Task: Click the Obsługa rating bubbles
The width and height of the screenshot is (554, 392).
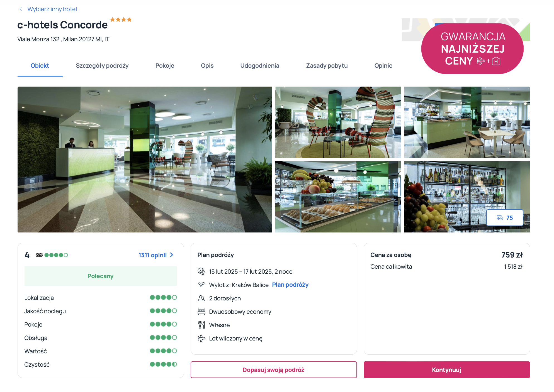Action: pyautogui.click(x=163, y=337)
